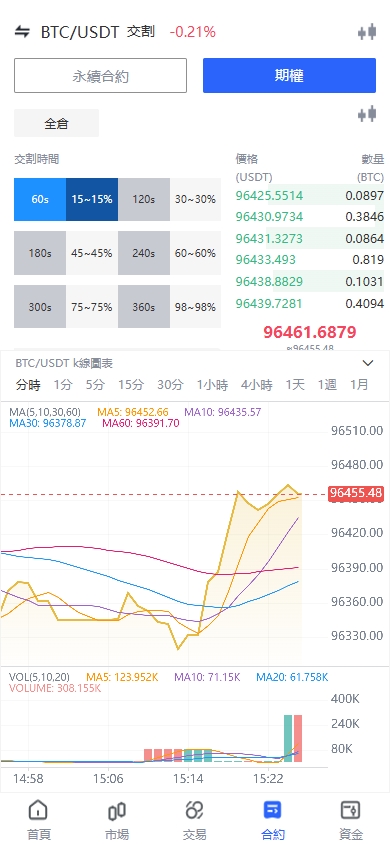Viewport: 390px width, 844px height.
Task: Open 交易 trade icon
Action: point(194,810)
